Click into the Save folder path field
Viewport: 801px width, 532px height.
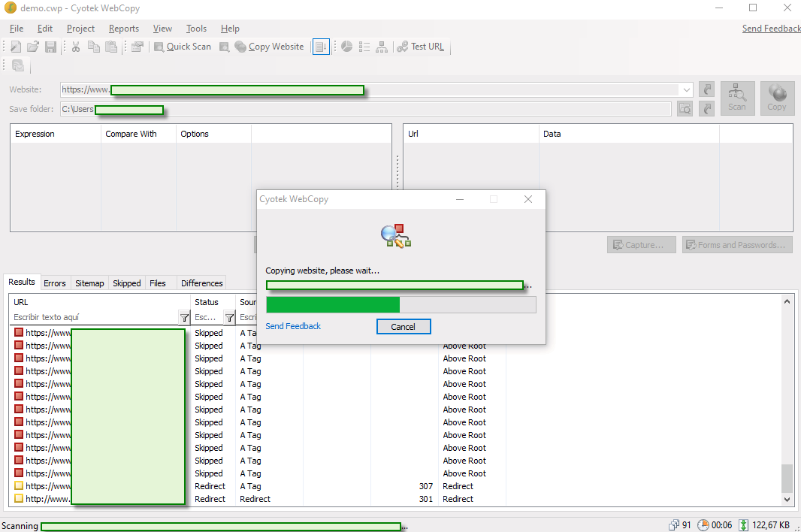pyautogui.click(x=365, y=109)
